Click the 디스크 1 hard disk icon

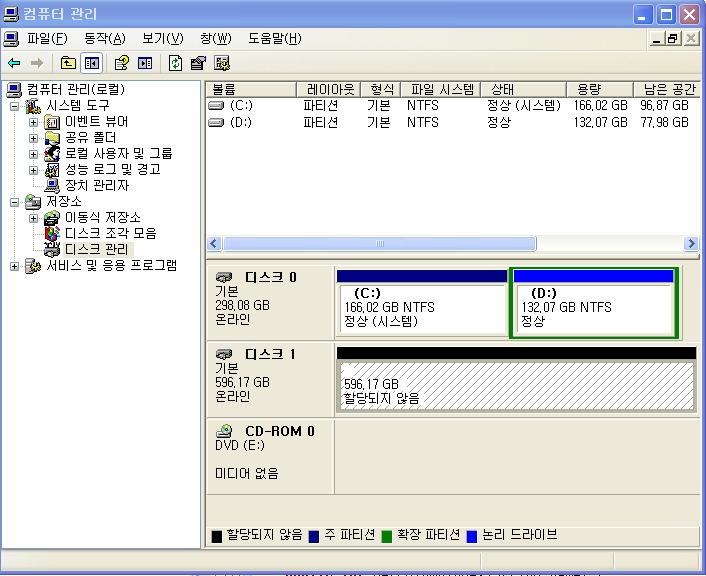pos(224,354)
